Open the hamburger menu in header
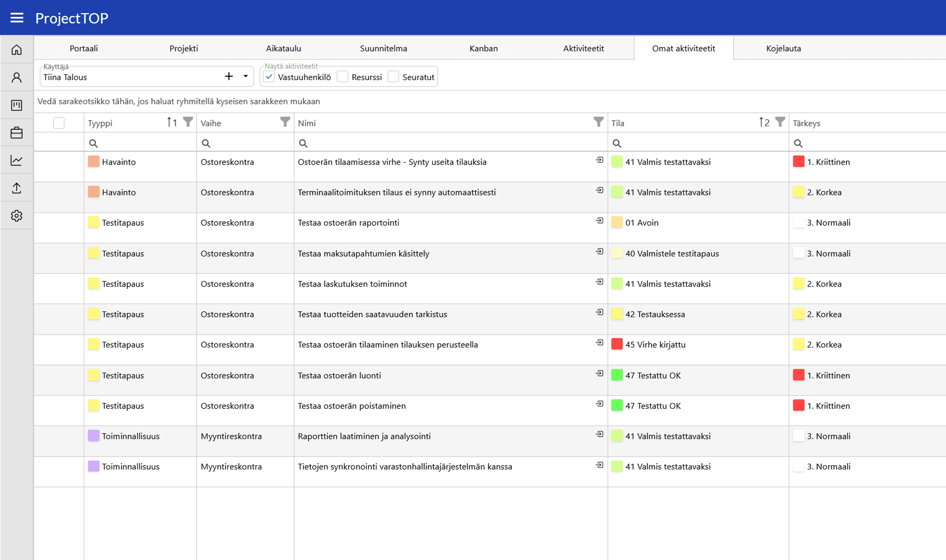946x560 pixels. (x=17, y=18)
